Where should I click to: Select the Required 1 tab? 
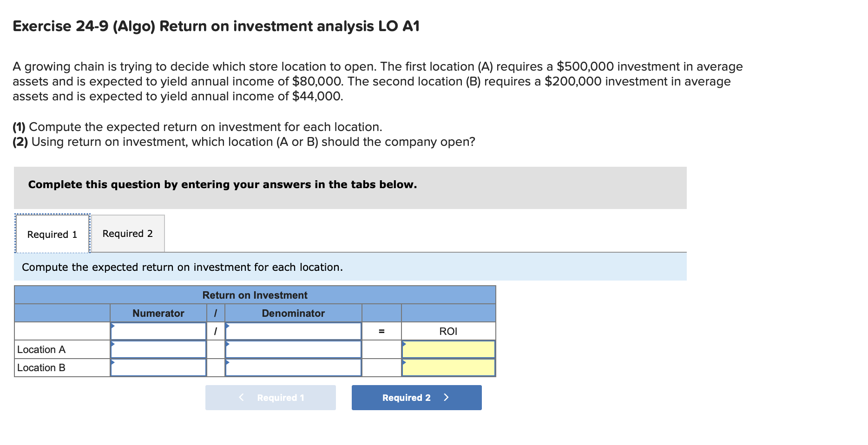[52, 234]
